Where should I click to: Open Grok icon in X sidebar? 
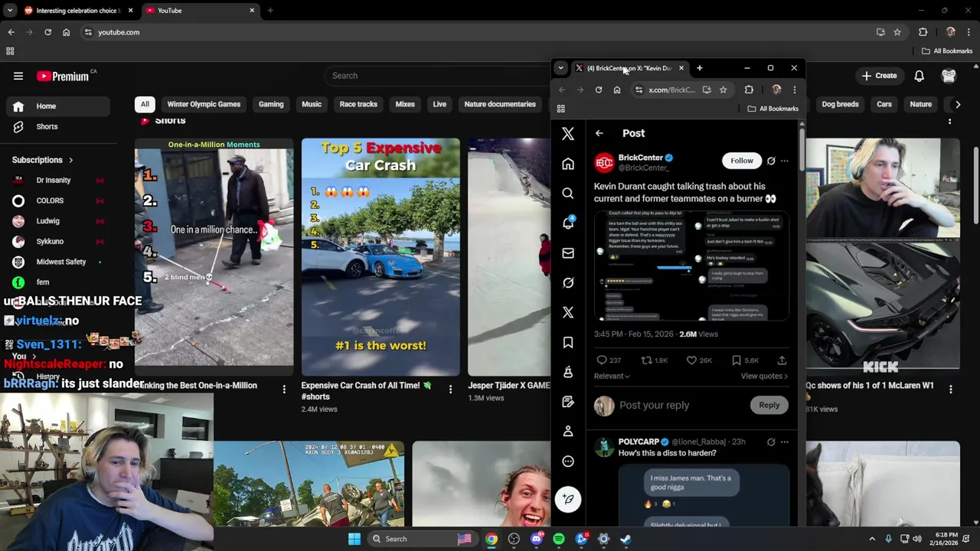click(x=568, y=282)
